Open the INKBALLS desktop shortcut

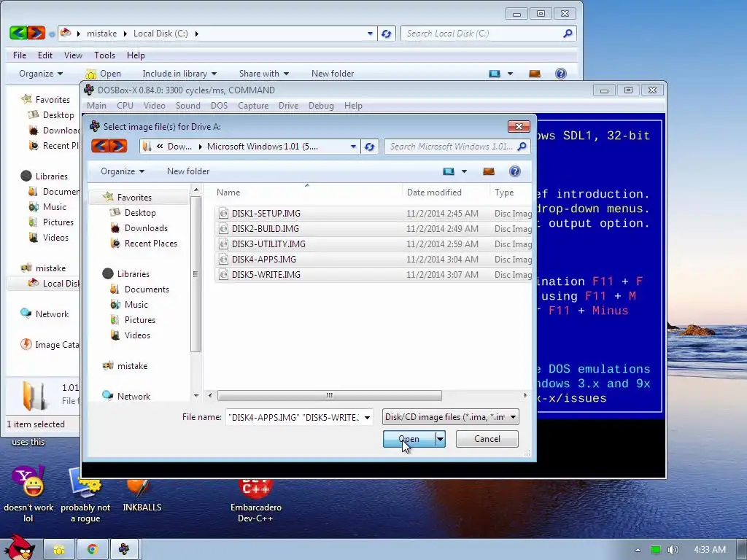tap(142, 495)
